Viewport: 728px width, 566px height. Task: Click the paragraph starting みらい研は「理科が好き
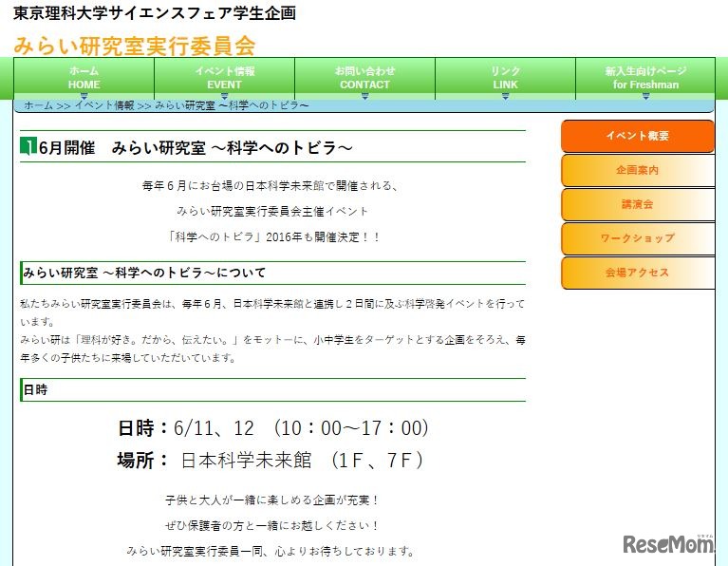point(272,349)
